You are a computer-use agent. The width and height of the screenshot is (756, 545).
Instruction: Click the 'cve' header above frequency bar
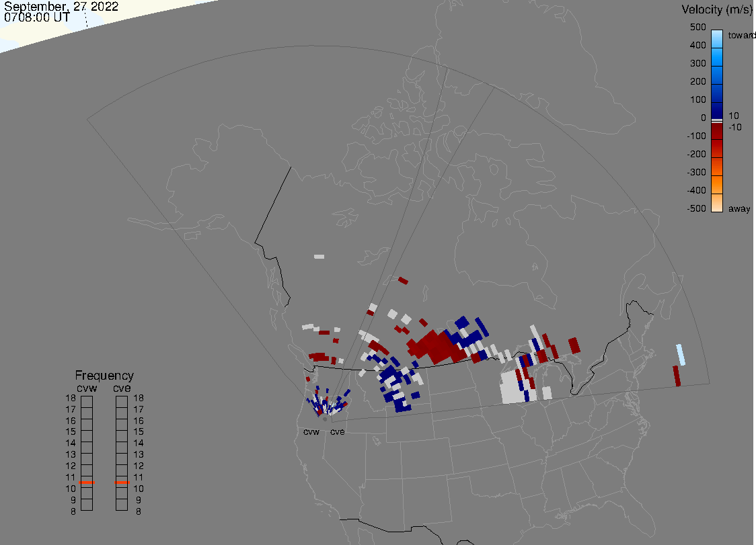122,388
